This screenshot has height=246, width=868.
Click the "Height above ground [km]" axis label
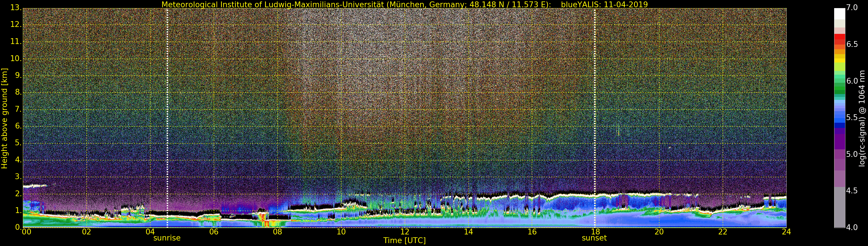click(x=4, y=118)
